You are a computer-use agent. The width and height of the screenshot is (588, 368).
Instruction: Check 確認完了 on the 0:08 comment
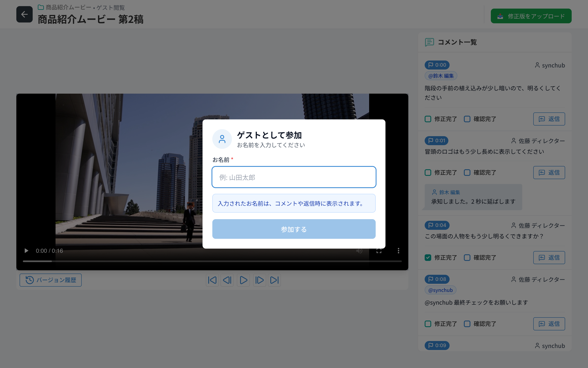467,324
